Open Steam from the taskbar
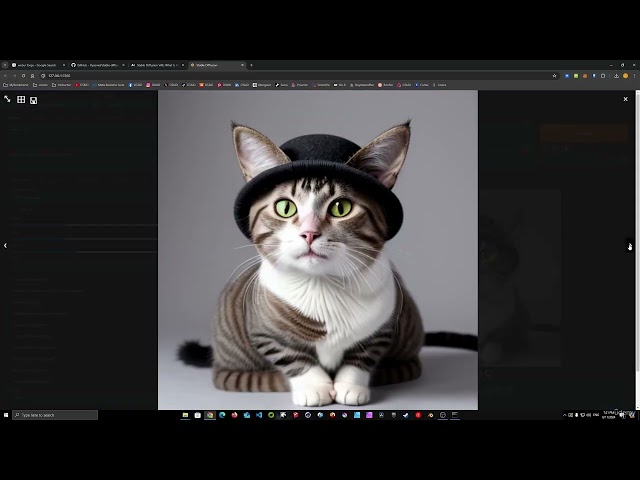The width and height of the screenshot is (640, 480). pos(406,415)
